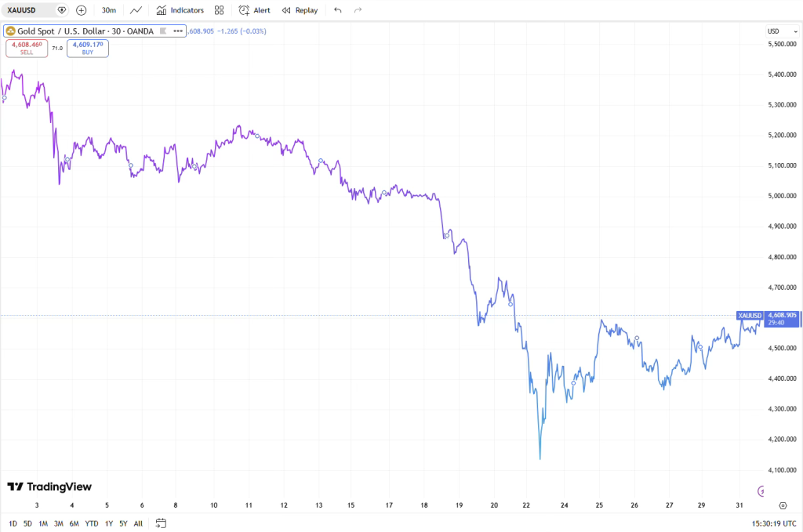
Task: Click the undo arrow in toolbar
Action: click(x=337, y=10)
